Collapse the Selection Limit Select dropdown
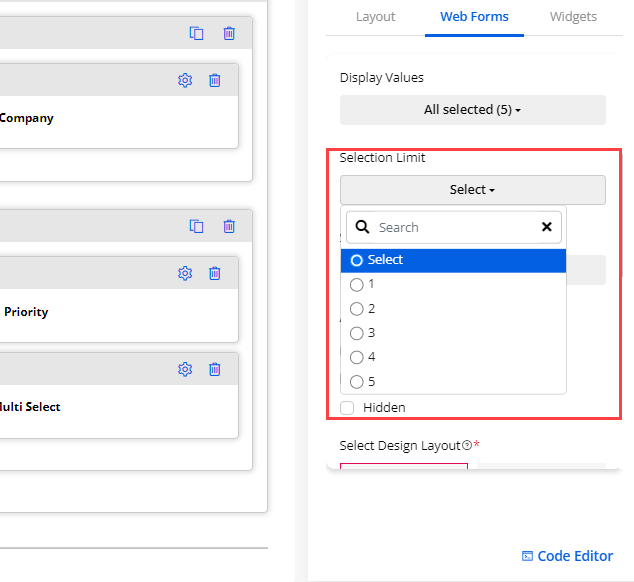This screenshot has height=582, width=634. pyautogui.click(x=472, y=190)
